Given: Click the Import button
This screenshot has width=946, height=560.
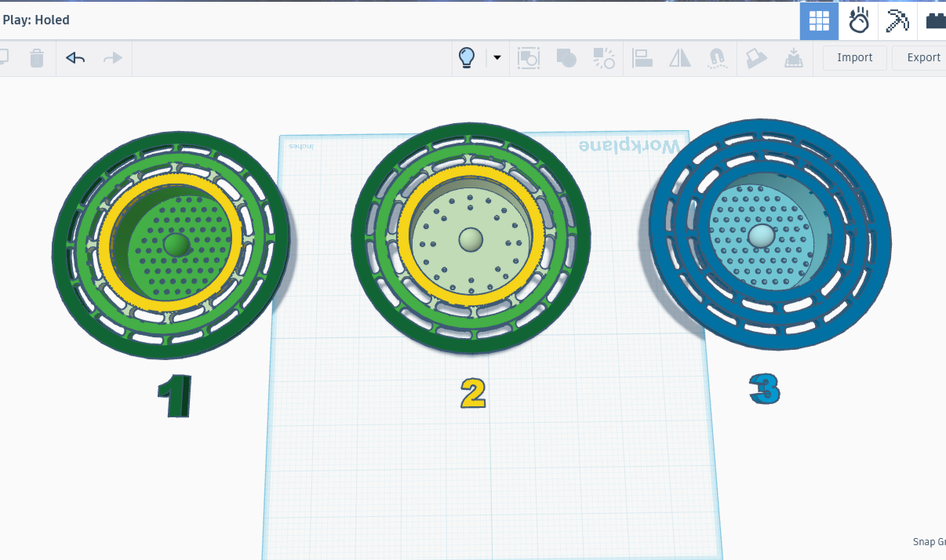Looking at the screenshot, I should tap(855, 58).
